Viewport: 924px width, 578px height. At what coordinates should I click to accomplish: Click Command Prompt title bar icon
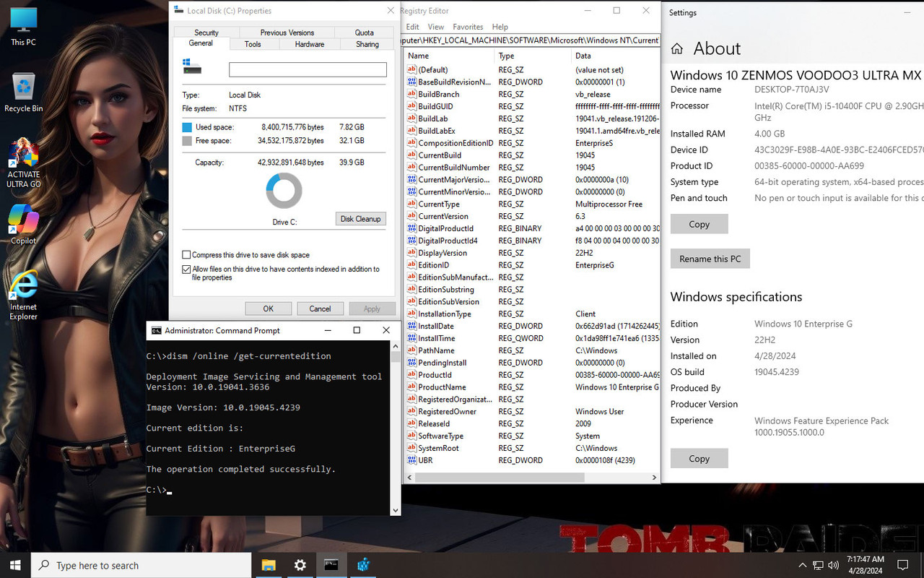(x=156, y=330)
